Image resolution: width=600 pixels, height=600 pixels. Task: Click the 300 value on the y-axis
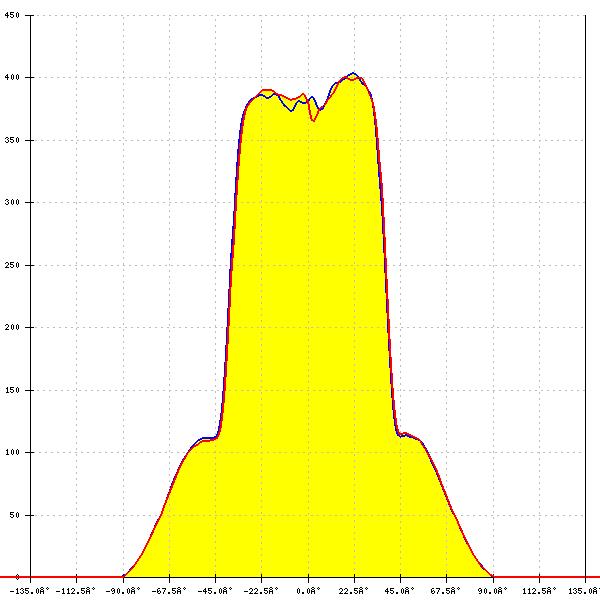click(x=12, y=203)
